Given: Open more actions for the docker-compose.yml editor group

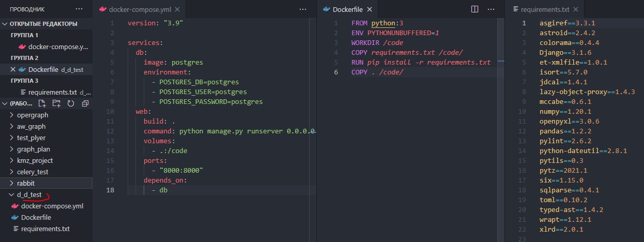Looking at the screenshot, I should [x=303, y=9].
